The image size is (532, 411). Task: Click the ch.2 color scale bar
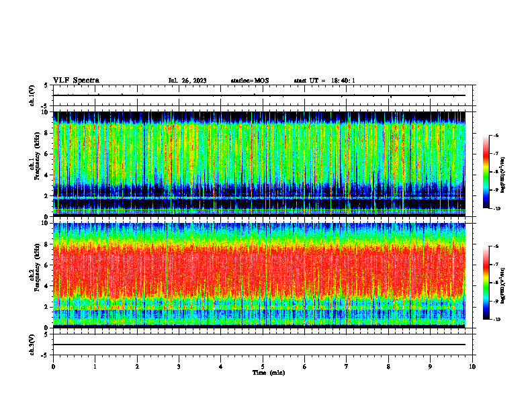click(x=486, y=283)
